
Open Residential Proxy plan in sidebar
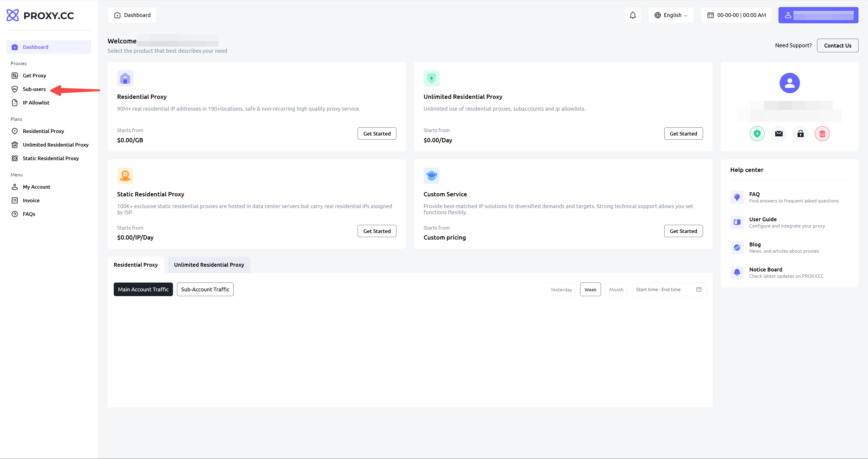click(x=49, y=131)
